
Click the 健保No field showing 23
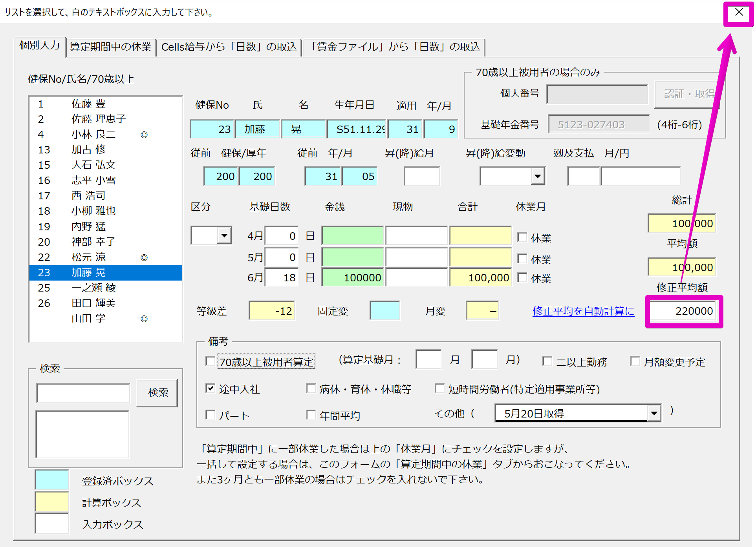(212, 129)
